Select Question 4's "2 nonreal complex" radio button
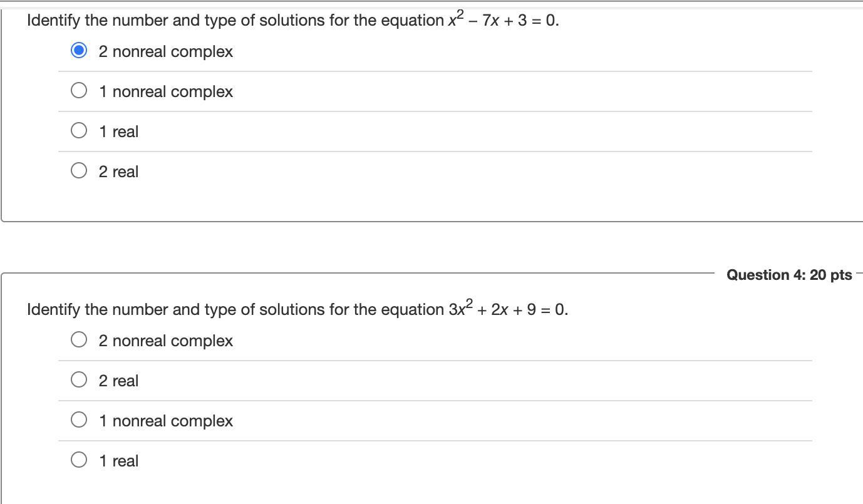 coord(79,340)
